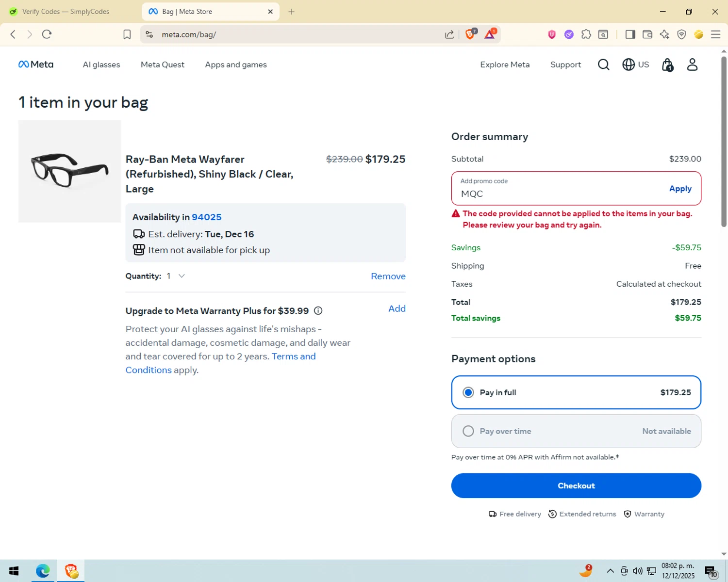The width and height of the screenshot is (728, 582).
Task: Open Brave Rewards triangle icon
Action: (x=490, y=34)
